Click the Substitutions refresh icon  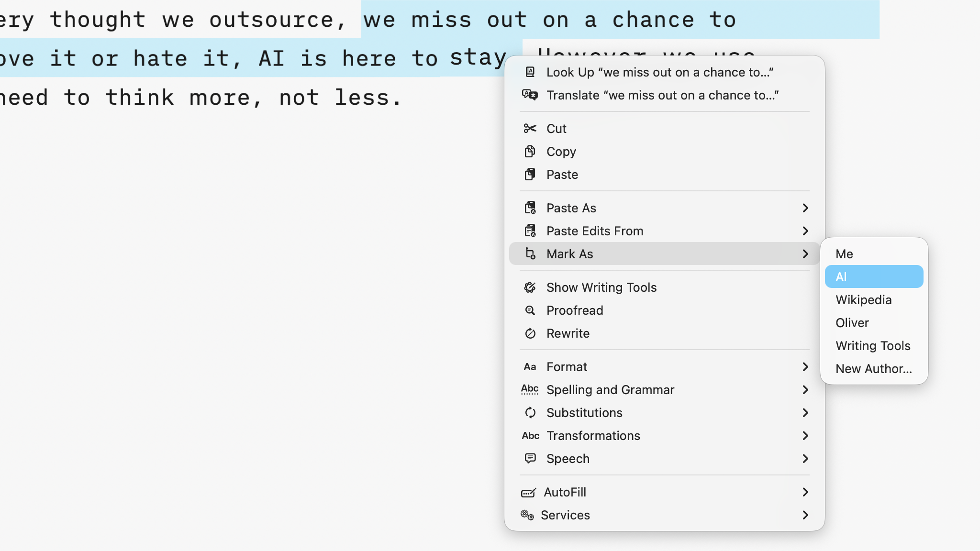tap(530, 412)
